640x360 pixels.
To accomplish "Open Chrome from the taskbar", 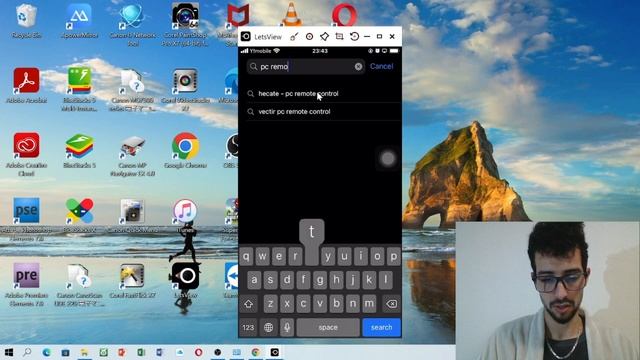I will (x=256, y=352).
